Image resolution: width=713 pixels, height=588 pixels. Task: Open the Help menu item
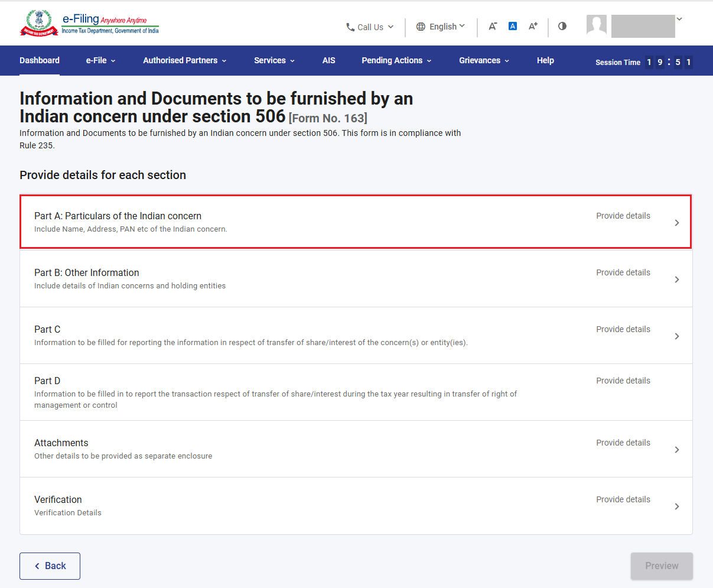pyautogui.click(x=545, y=60)
